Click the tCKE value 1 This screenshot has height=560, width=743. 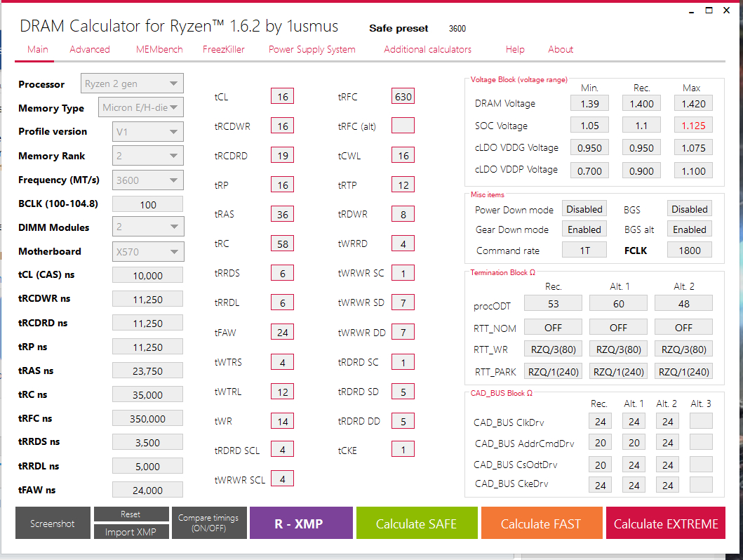click(403, 449)
